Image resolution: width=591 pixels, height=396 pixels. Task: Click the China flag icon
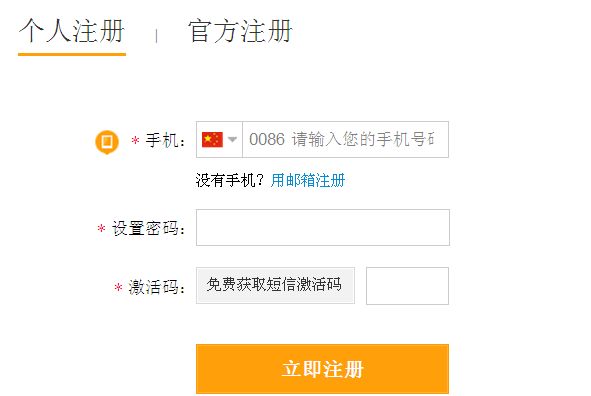212,139
